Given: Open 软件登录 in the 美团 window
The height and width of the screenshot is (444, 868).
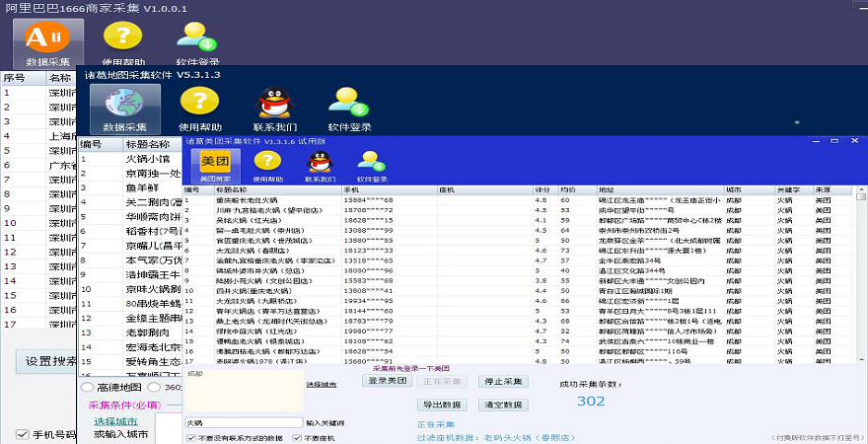Looking at the screenshot, I should (372, 166).
